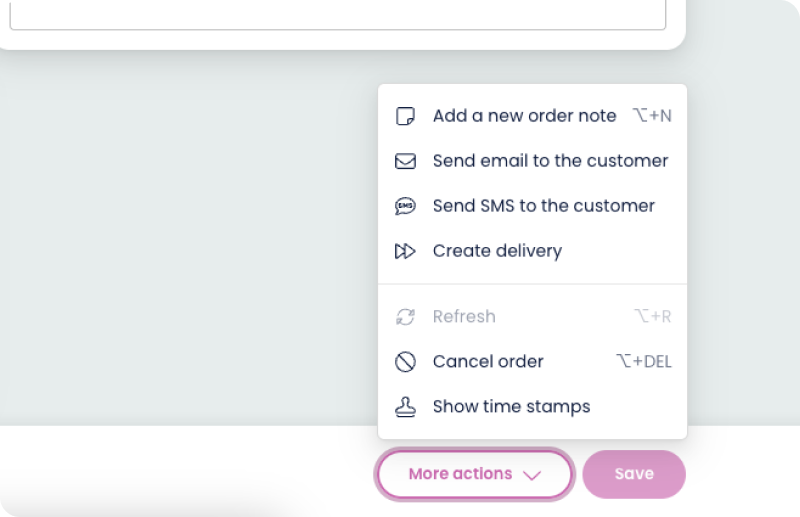The height and width of the screenshot is (517, 800).
Task: Pick "Send SMS to the customer" entry
Action: (x=543, y=206)
